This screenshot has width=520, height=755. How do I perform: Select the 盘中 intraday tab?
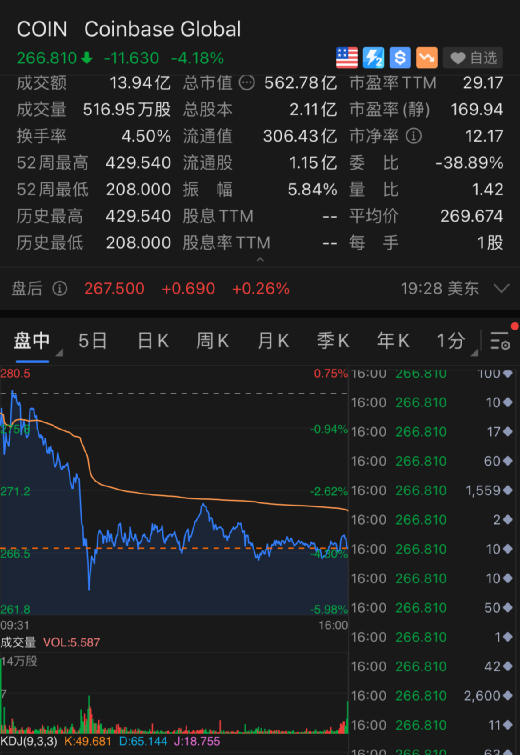[32, 341]
